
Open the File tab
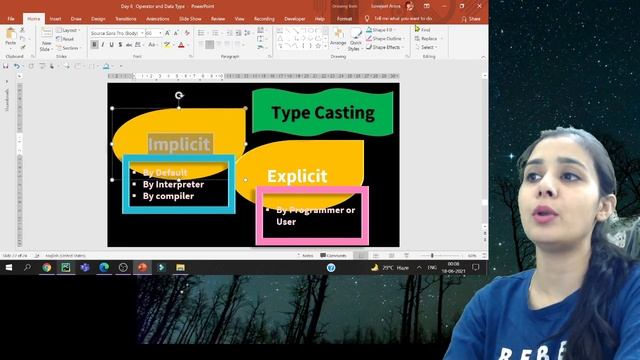11,19
